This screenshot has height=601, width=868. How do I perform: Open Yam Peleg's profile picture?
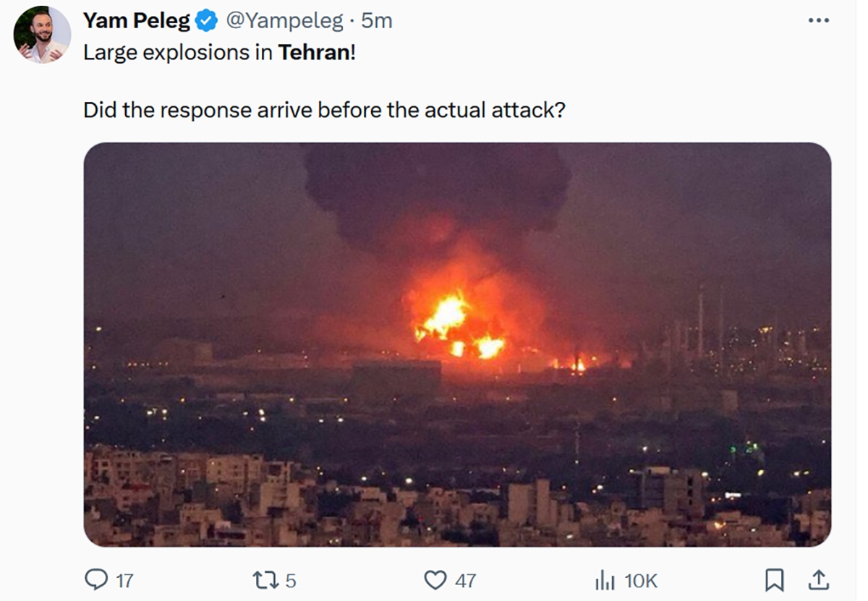pos(42,35)
